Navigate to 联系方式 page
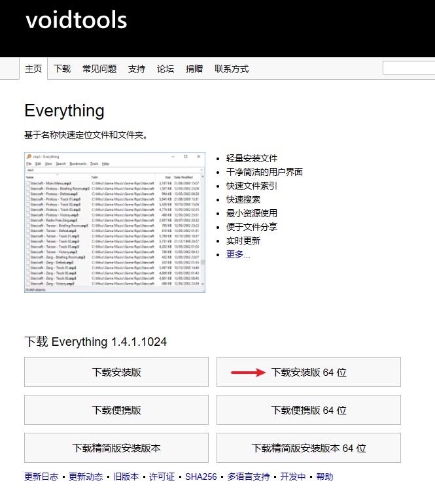 232,69
